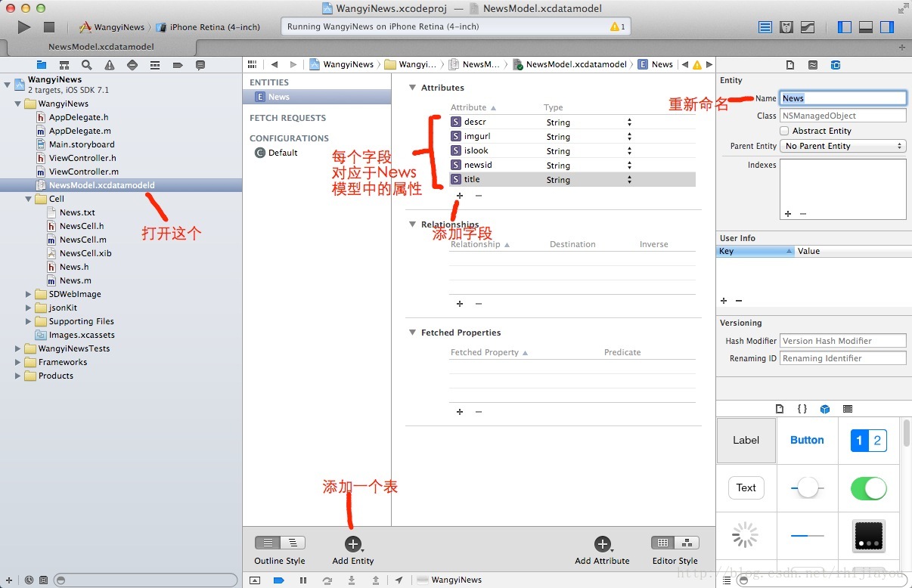
Task: Switch Editor Style to table view
Action: 663,543
